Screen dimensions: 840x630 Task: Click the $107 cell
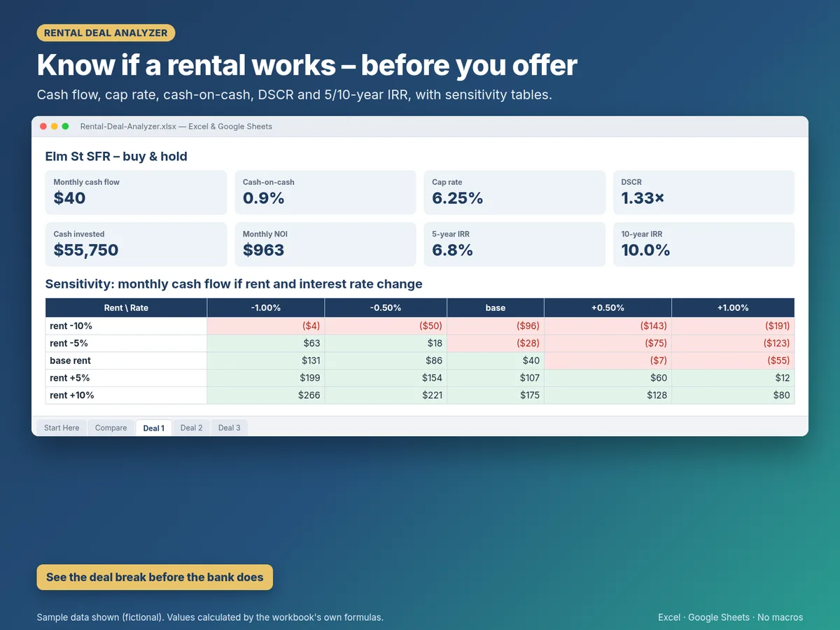(x=496, y=378)
